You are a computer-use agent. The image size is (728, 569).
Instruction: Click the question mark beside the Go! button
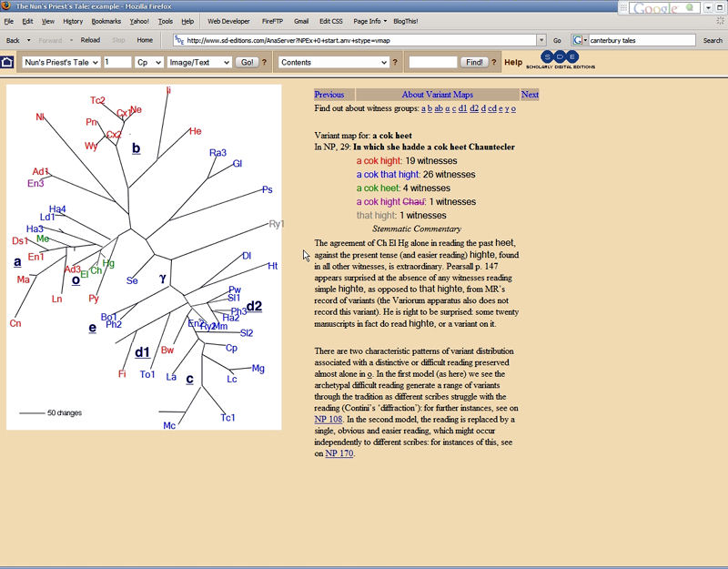click(x=265, y=63)
